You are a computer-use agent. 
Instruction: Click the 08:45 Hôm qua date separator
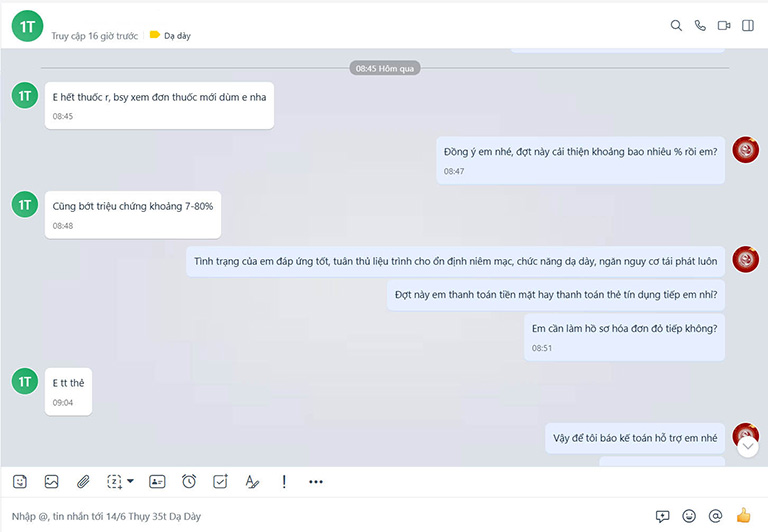click(384, 69)
